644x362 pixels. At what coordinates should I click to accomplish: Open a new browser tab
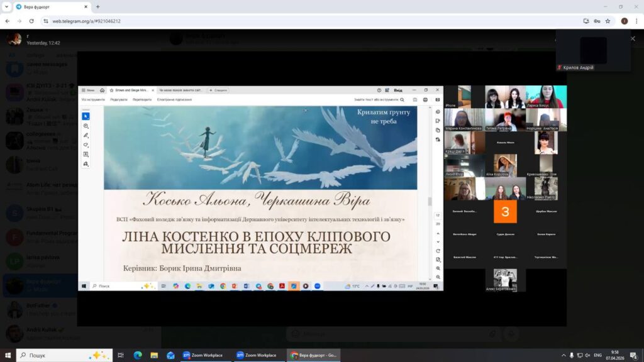97,6
